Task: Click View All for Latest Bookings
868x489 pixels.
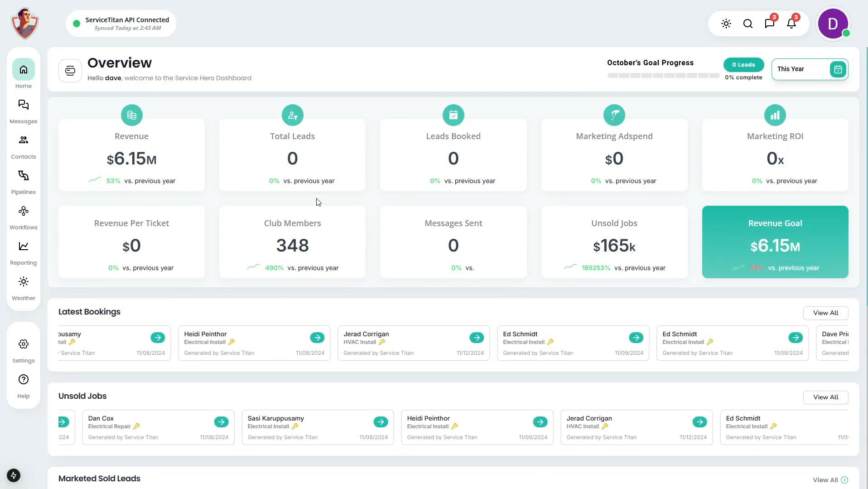Action: point(825,313)
